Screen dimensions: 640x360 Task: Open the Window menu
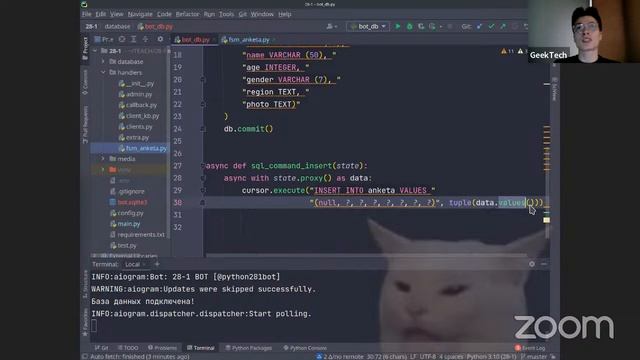click(x=262, y=14)
